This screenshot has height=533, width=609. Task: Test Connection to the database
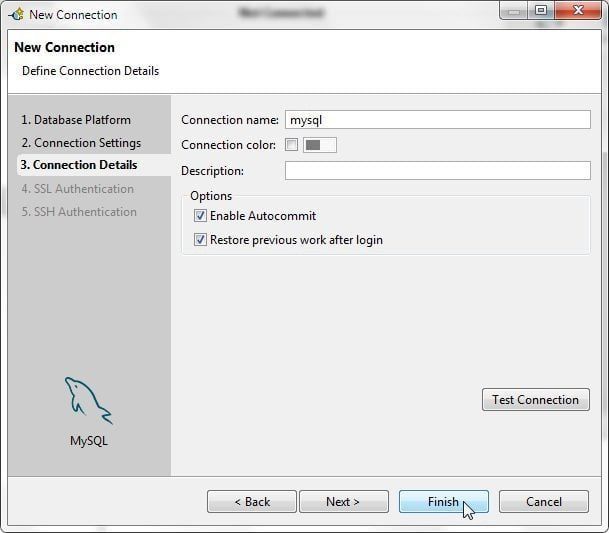coord(536,399)
